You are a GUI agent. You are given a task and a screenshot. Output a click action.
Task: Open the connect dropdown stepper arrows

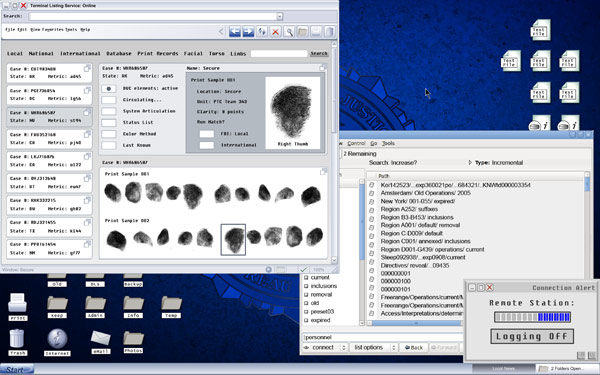[x=343, y=347]
